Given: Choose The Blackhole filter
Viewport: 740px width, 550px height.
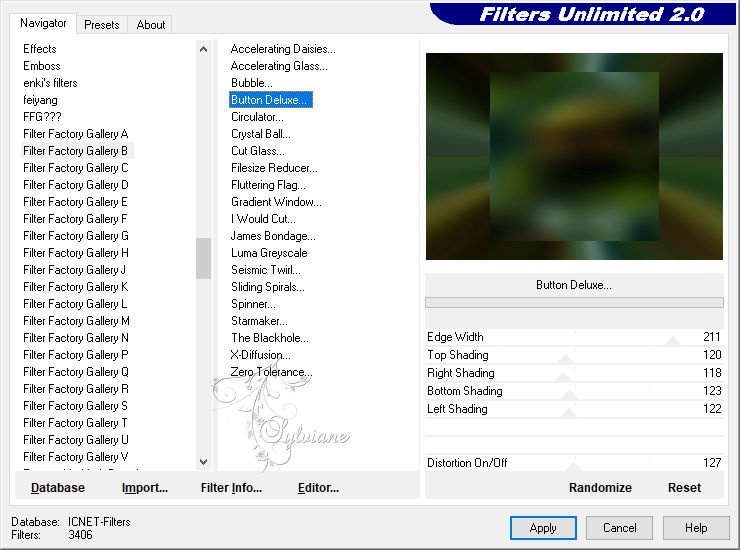Looking at the screenshot, I should click(269, 338).
